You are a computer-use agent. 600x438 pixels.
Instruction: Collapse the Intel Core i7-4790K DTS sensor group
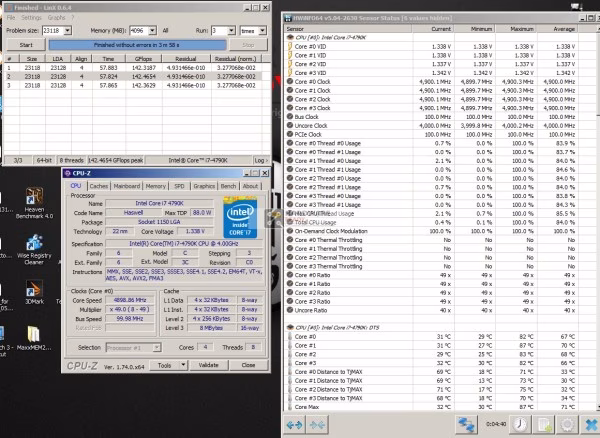[290, 327]
